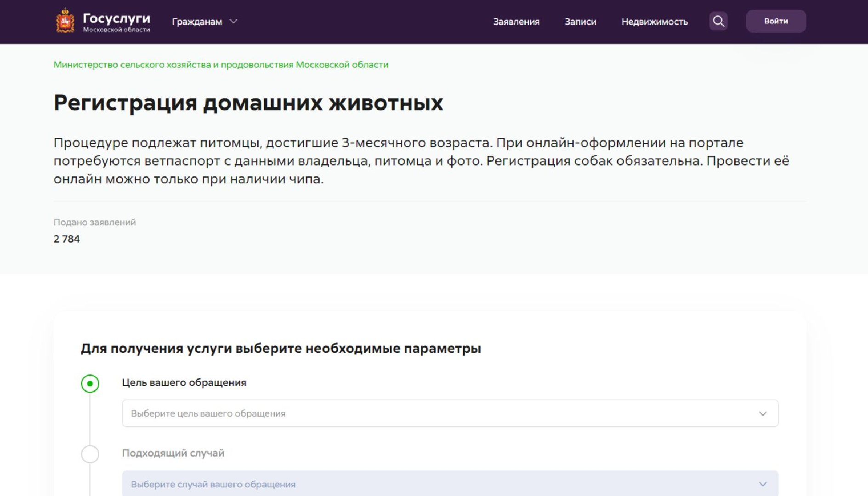Open Недвижимость in the top navigation
This screenshot has height=496, width=868.
654,22
